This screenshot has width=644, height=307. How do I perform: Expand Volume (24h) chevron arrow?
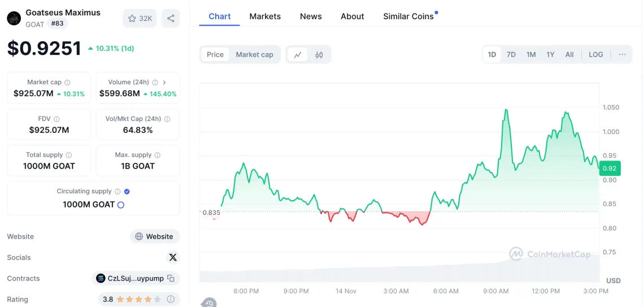(x=164, y=83)
